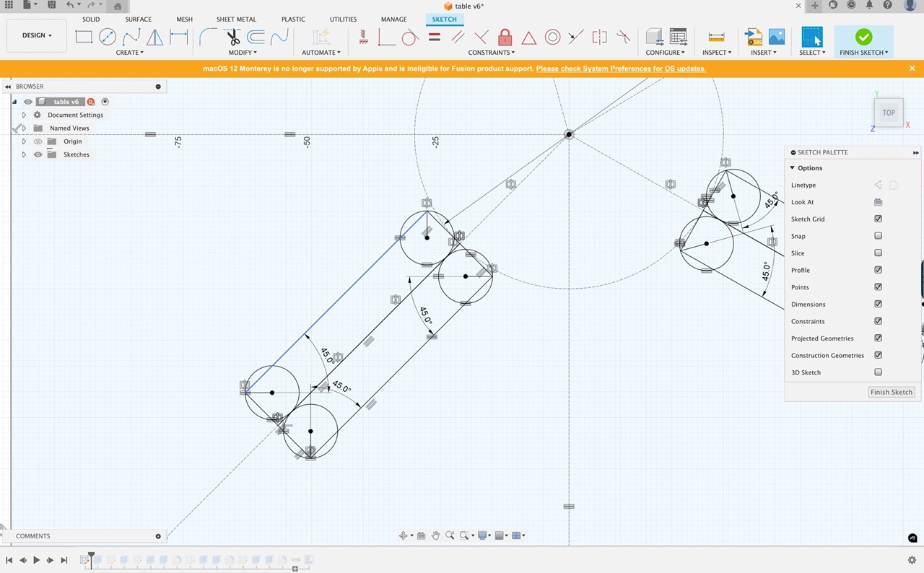Select the Midpoint triangle constraint

pyautogui.click(x=529, y=37)
